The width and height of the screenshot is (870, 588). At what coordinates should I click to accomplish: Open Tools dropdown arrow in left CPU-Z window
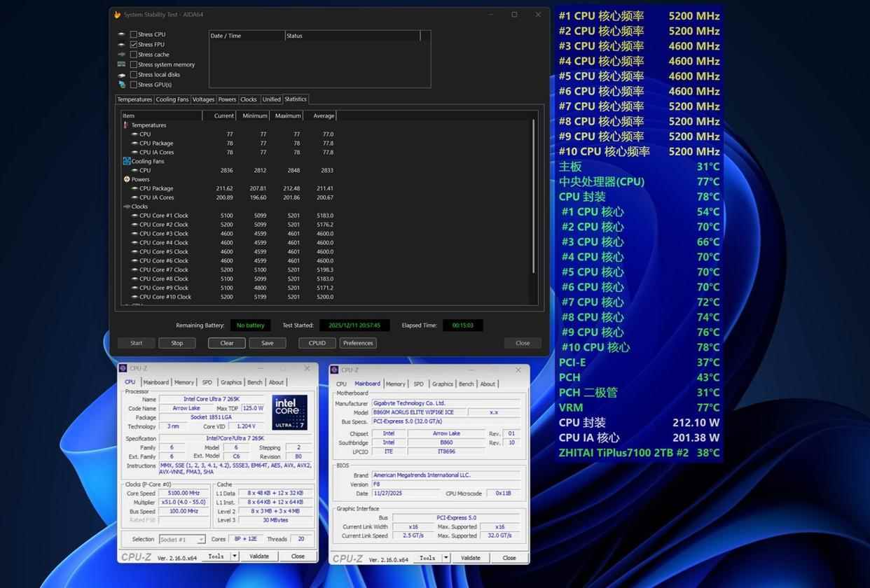[234, 556]
